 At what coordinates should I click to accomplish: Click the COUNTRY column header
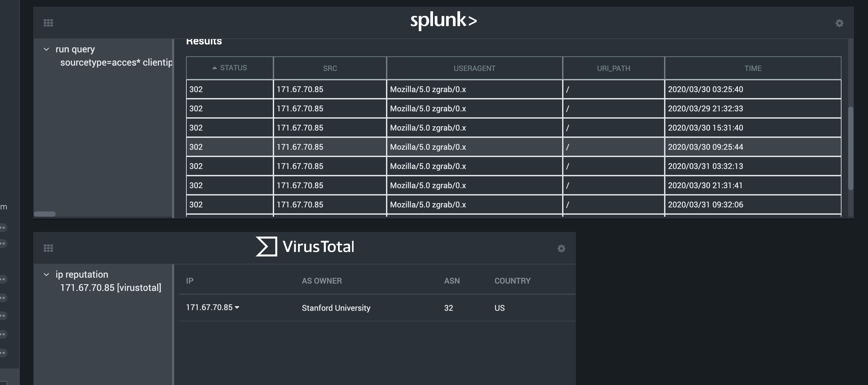[512, 281]
